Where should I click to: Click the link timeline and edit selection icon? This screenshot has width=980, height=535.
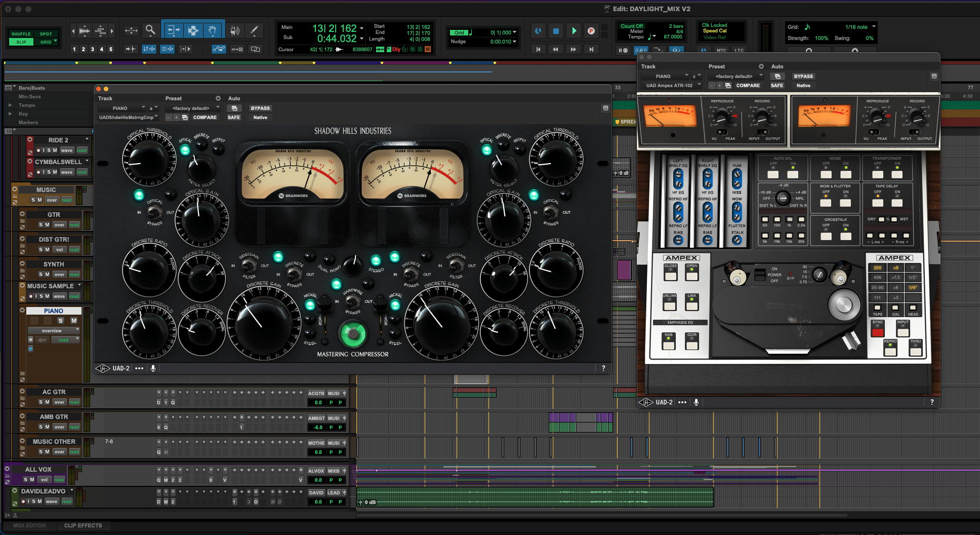click(149, 49)
